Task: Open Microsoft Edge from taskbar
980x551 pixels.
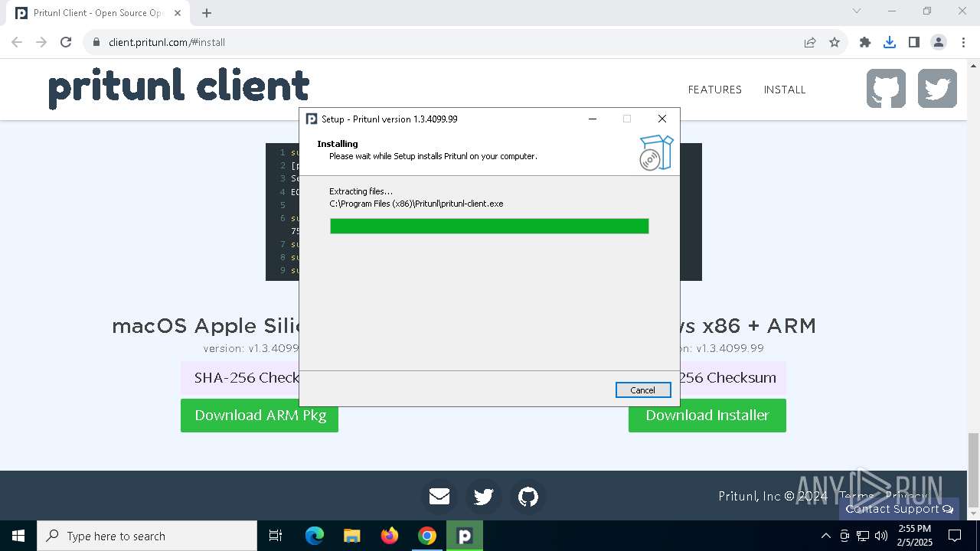Action: (x=315, y=536)
